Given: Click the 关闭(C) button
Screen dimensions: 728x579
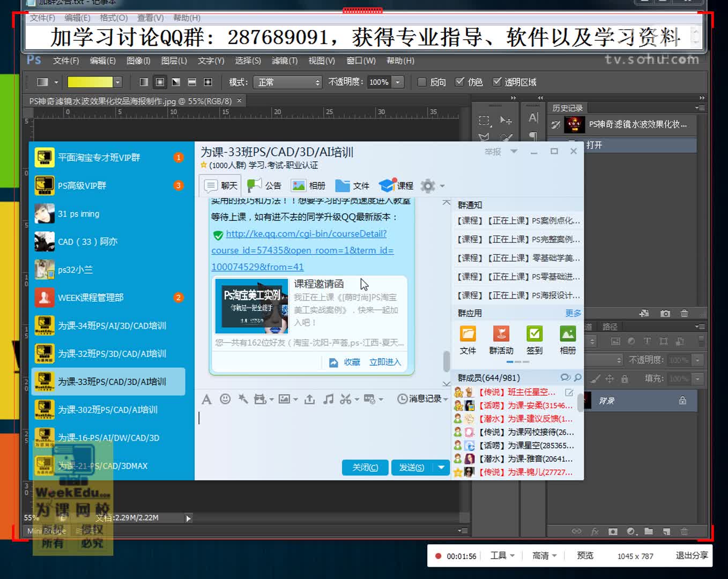Looking at the screenshot, I should click(365, 467).
